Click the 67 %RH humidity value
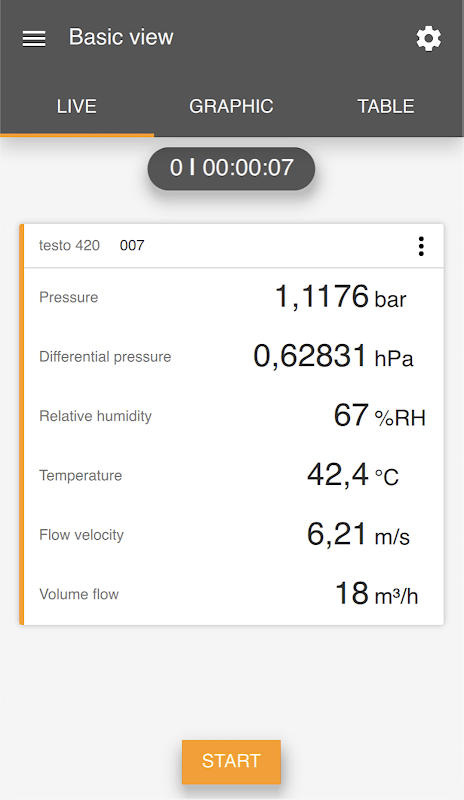The height and width of the screenshot is (800, 464). tap(379, 415)
